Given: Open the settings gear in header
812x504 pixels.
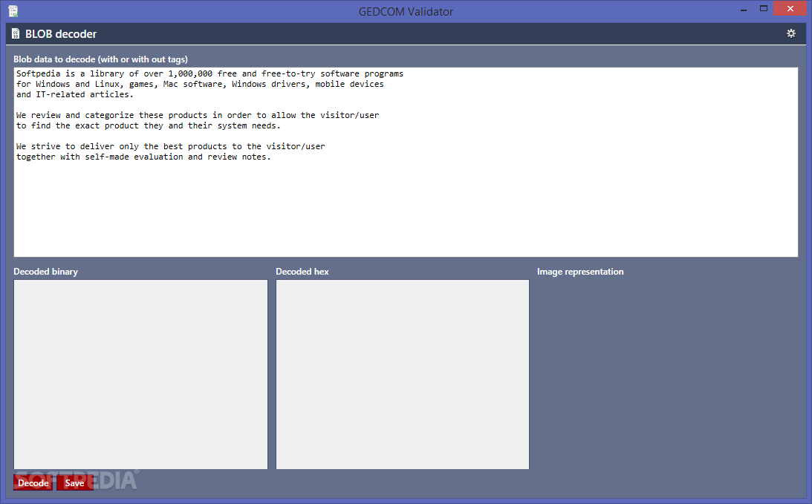Looking at the screenshot, I should [790, 33].
